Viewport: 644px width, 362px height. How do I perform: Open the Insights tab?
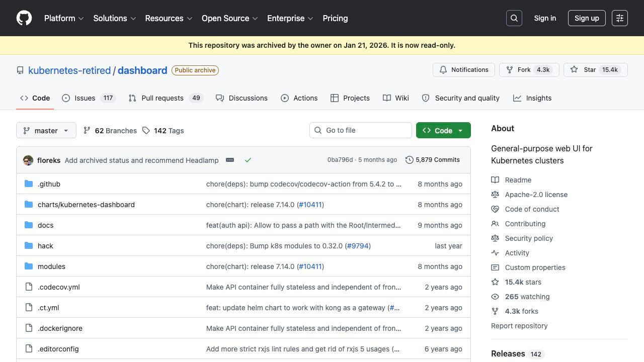point(532,98)
